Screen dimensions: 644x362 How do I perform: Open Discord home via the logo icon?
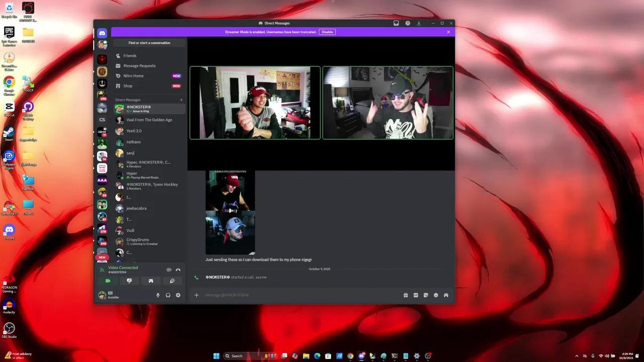tap(102, 33)
